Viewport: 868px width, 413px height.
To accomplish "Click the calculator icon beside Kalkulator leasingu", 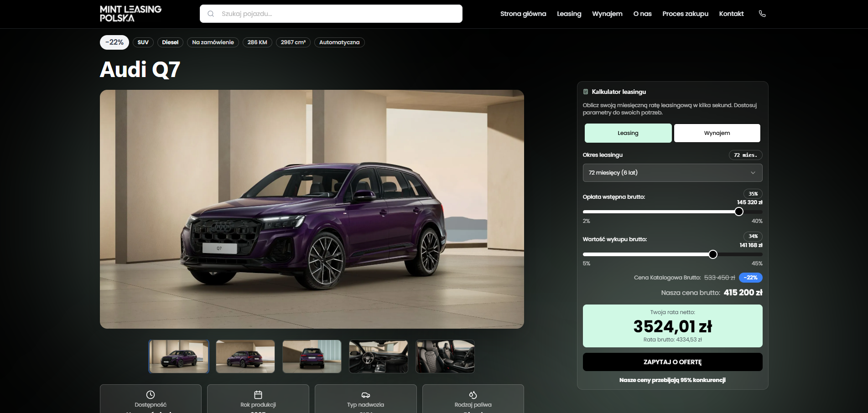I will [586, 92].
